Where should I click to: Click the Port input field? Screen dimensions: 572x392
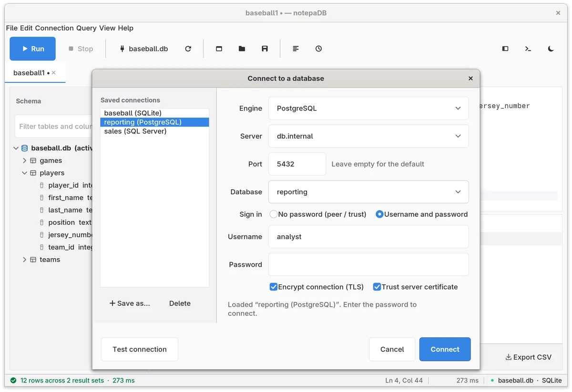pos(297,164)
